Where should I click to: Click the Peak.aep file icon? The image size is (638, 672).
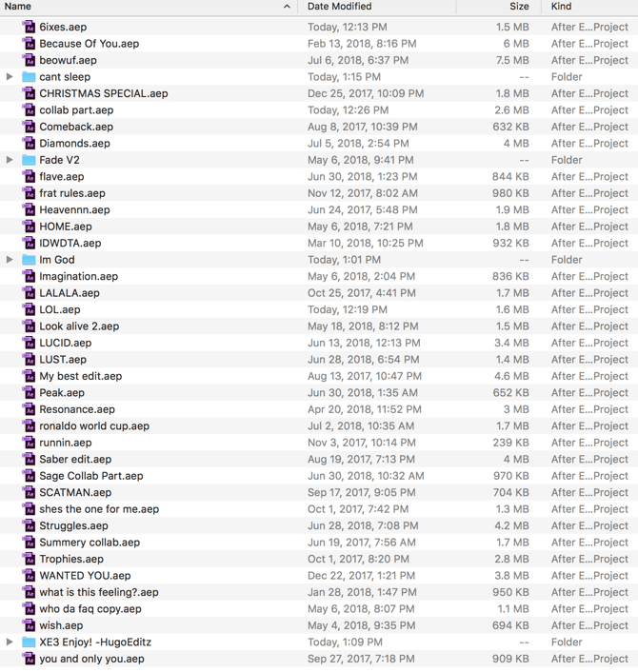click(x=29, y=393)
